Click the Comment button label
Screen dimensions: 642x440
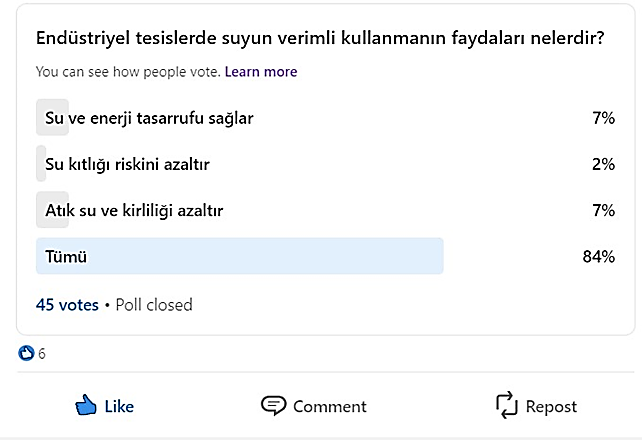point(330,406)
